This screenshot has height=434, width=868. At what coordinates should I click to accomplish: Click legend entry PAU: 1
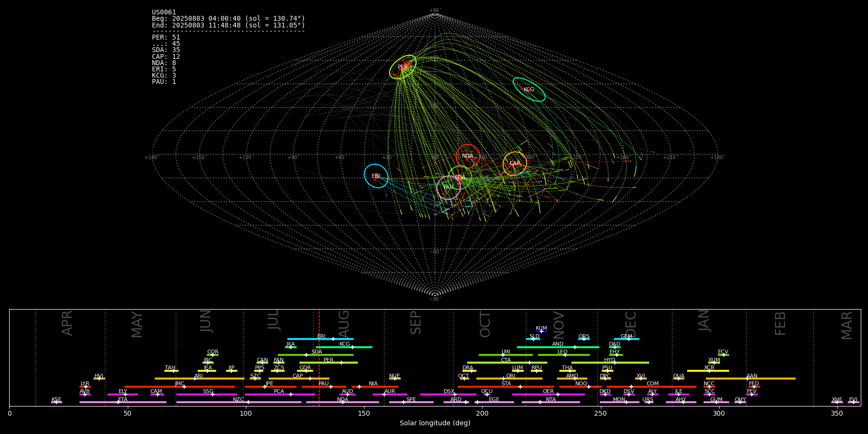(164, 82)
